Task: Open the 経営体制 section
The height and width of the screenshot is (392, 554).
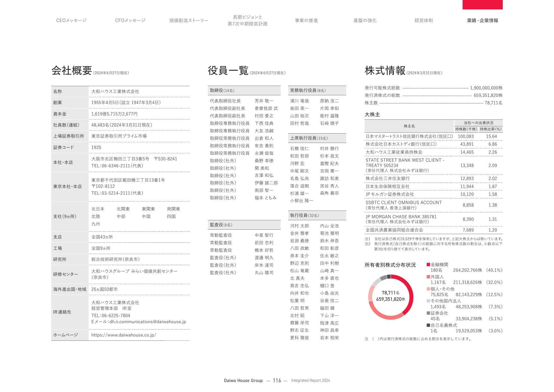Action: tap(424, 20)
